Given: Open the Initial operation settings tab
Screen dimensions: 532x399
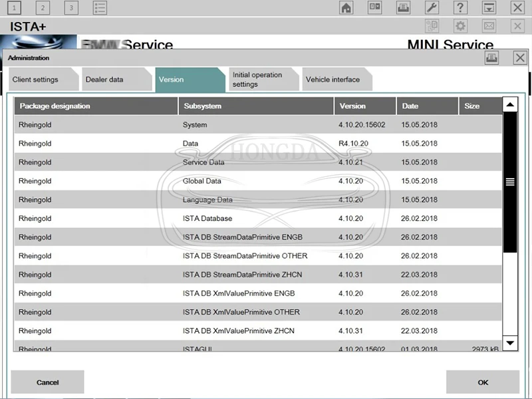Looking at the screenshot, I should [x=263, y=79].
